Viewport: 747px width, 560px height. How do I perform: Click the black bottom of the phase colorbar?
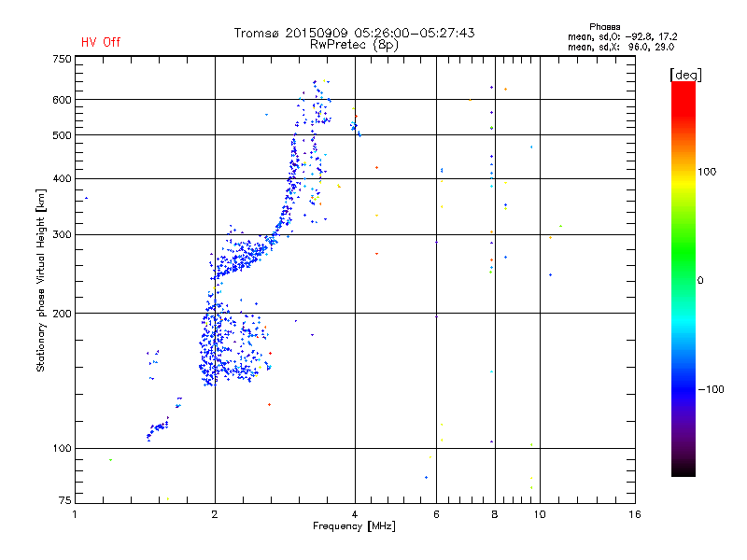(684, 469)
